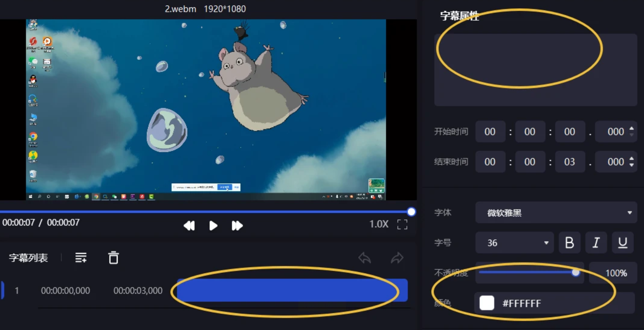The height and width of the screenshot is (330, 644).
Task: Decrease the end time with down arrow
Action: [632, 165]
